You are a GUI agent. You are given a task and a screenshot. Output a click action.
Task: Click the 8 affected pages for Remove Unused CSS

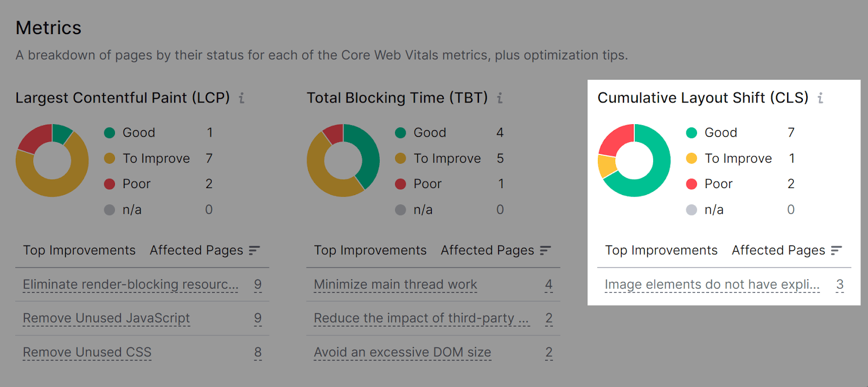[257, 352]
